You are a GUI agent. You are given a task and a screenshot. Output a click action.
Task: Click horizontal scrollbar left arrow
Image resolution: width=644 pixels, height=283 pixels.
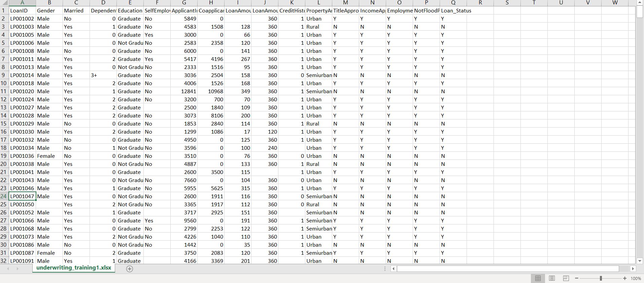(x=393, y=269)
